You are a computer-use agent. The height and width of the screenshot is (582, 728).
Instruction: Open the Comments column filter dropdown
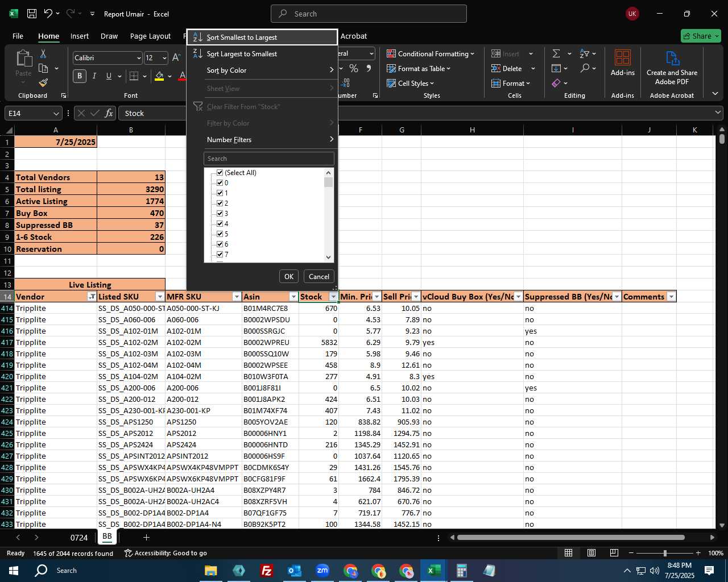click(x=671, y=297)
